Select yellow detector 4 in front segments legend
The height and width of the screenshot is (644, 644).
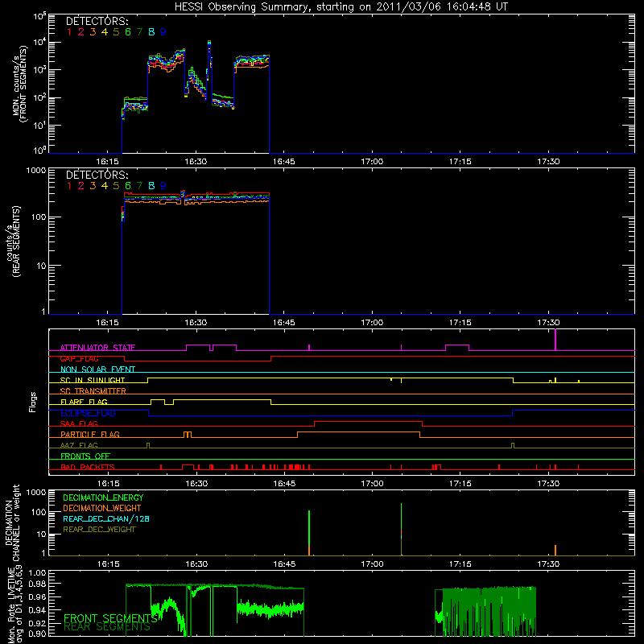click(x=105, y=32)
